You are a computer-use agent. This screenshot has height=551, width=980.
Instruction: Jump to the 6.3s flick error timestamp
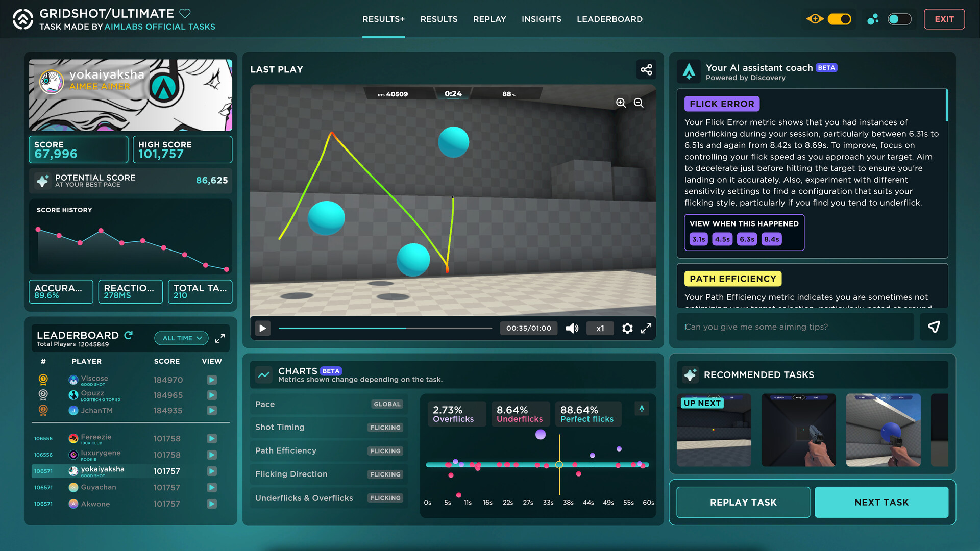point(747,238)
